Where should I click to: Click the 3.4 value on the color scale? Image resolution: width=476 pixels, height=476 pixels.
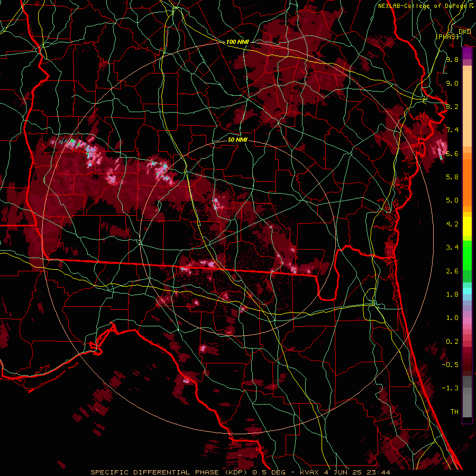pos(452,248)
